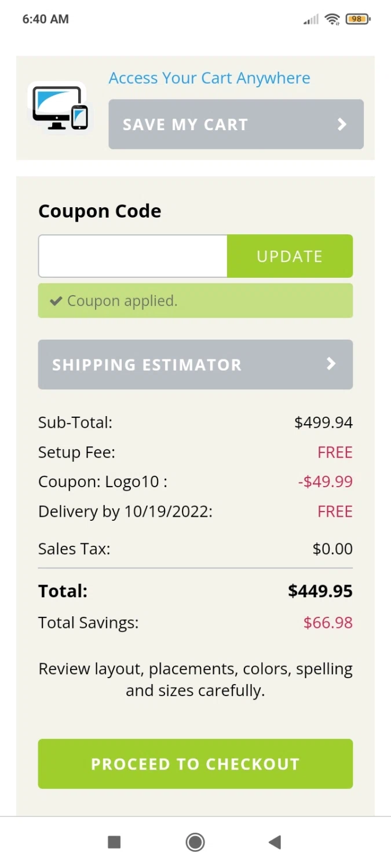
Task: Tap the Coupon Logo10 discount amount
Action: 325,481
